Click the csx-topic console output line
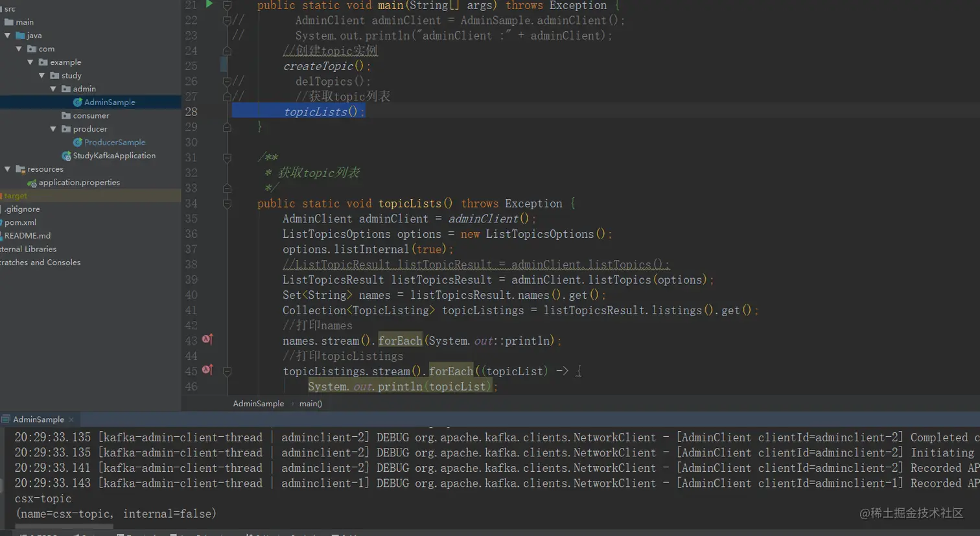This screenshot has width=980, height=536. pyautogui.click(x=43, y=498)
